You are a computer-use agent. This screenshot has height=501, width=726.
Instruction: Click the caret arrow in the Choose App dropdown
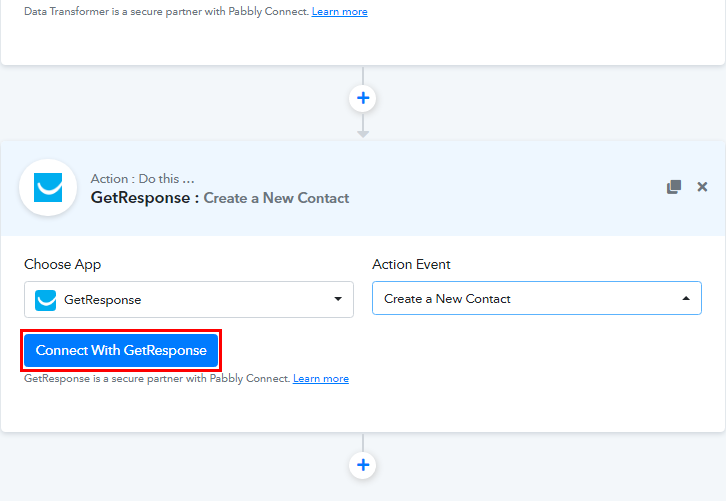[338, 299]
